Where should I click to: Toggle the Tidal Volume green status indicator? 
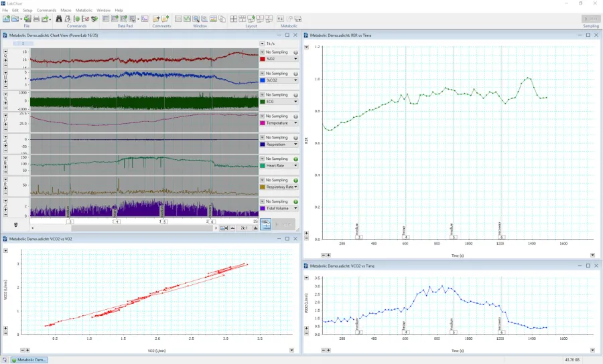[295, 201]
